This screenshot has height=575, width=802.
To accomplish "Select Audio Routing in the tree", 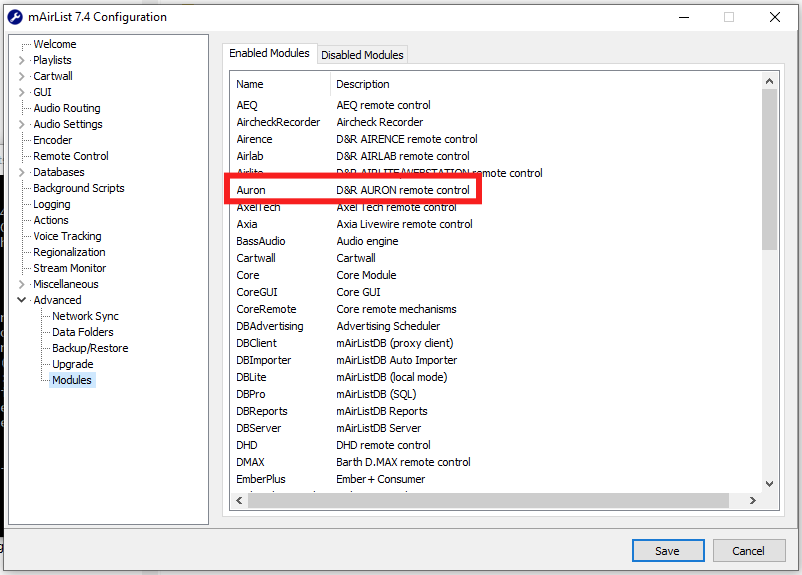I will click(x=67, y=108).
